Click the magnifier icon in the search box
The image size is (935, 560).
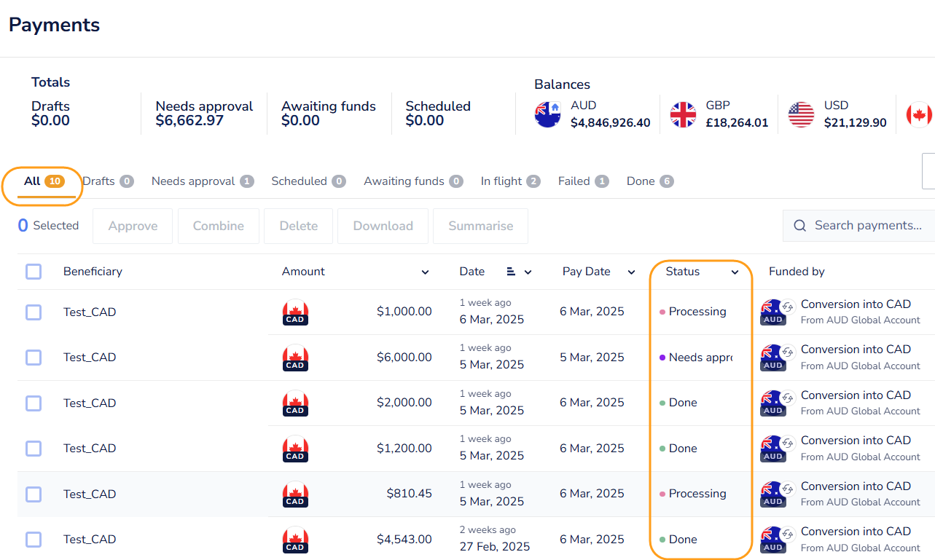(x=799, y=226)
